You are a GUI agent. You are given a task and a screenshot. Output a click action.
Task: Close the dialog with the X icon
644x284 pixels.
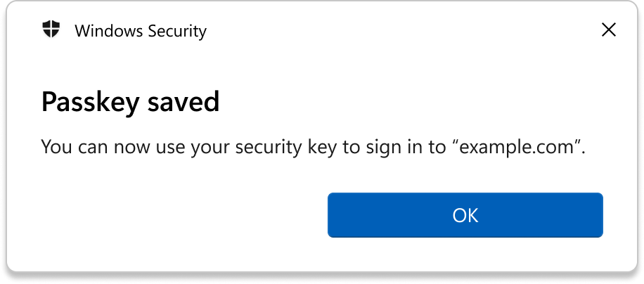click(608, 30)
